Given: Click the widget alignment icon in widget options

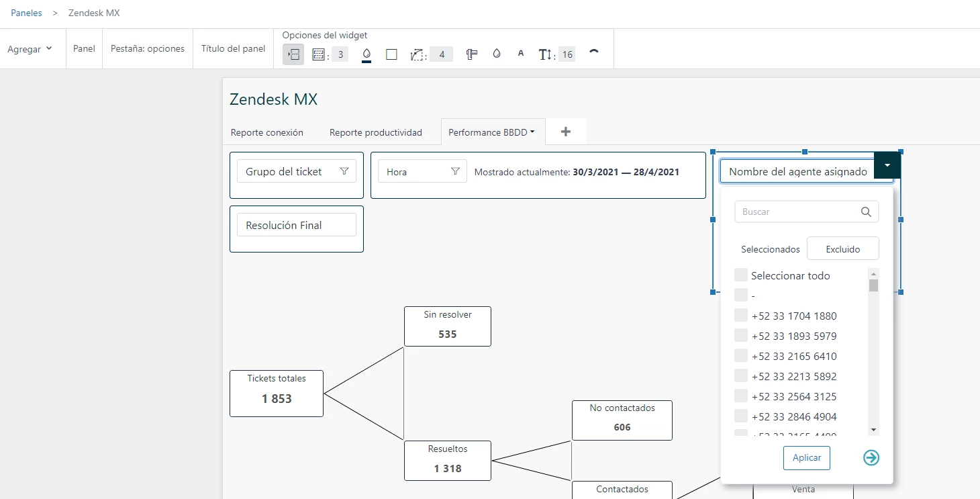Looking at the screenshot, I should coord(293,54).
